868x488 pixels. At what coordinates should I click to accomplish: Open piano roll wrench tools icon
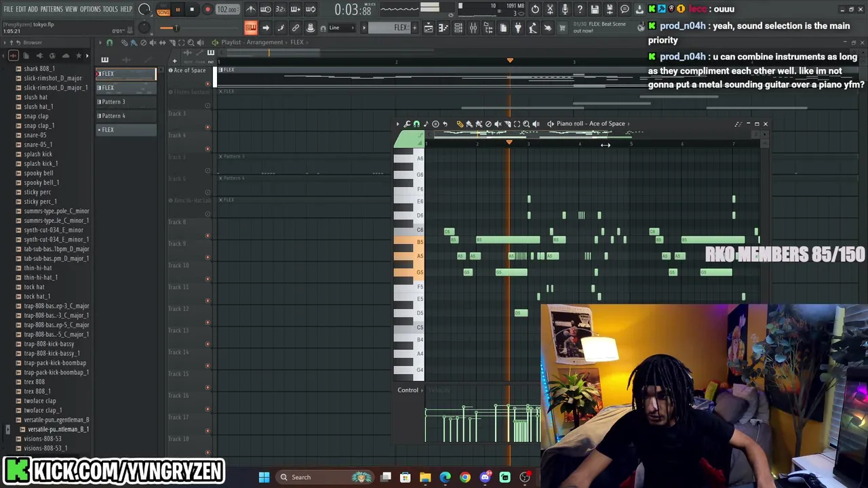coord(407,124)
